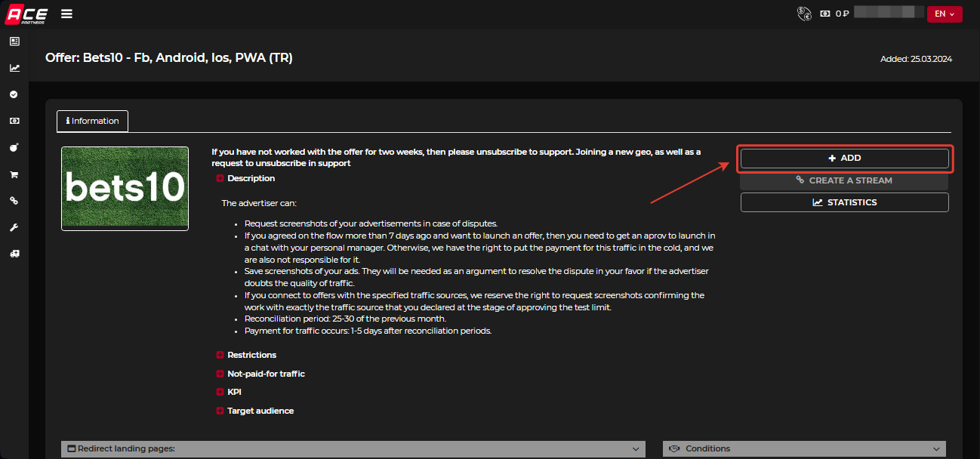Open the statistics chart icon in the sidebar
Screen dimensions: 980x459
(x=14, y=68)
